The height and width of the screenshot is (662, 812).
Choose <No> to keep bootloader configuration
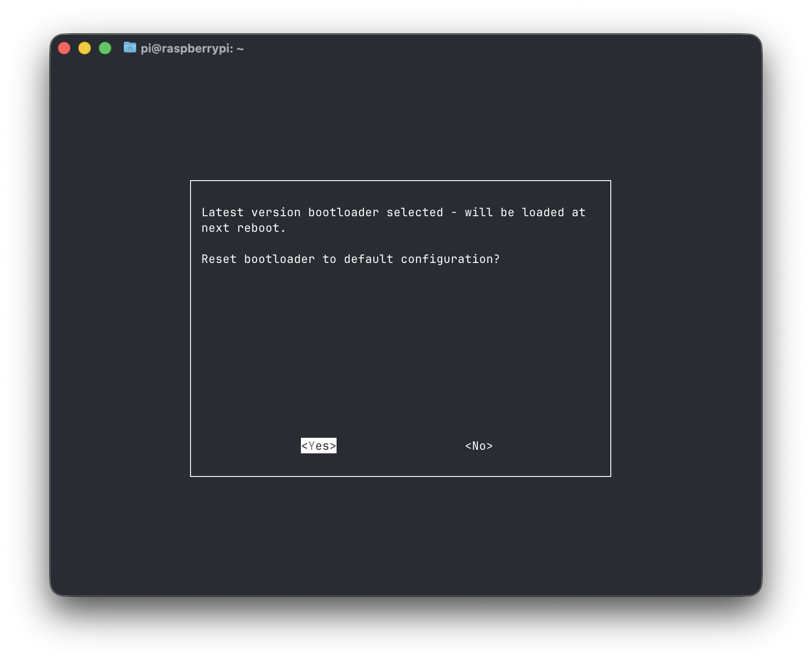[479, 446]
